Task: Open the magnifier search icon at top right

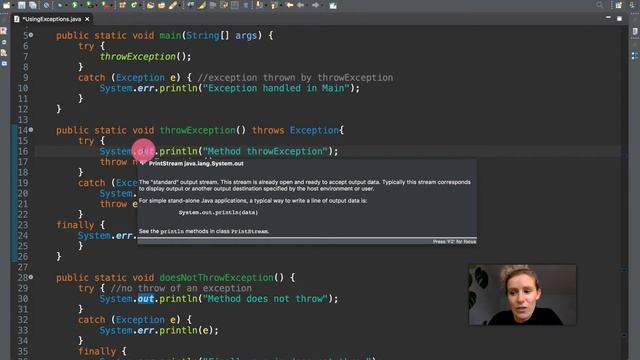Action: pyautogui.click(x=599, y=5)
